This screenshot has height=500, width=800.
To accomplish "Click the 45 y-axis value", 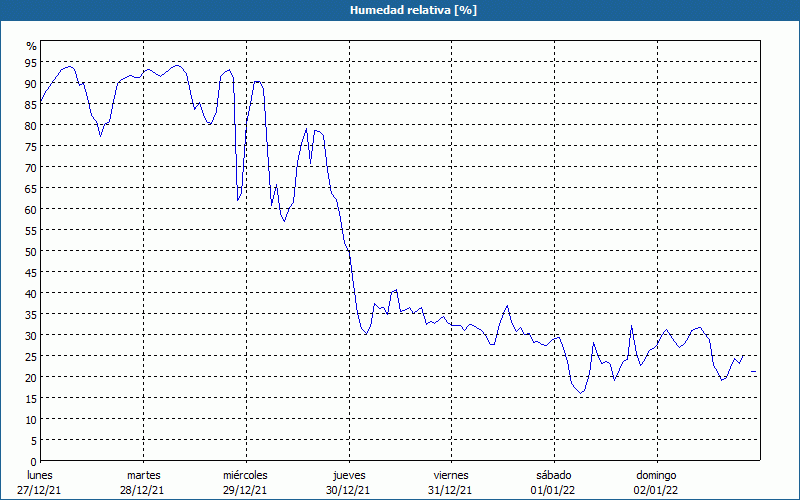I will (x=31, y=272).
